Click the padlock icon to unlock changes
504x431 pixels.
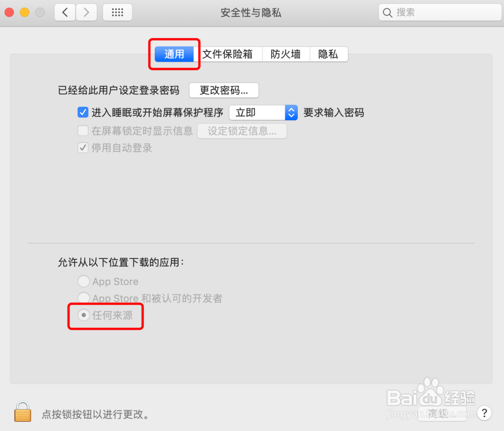click(23, 411)
